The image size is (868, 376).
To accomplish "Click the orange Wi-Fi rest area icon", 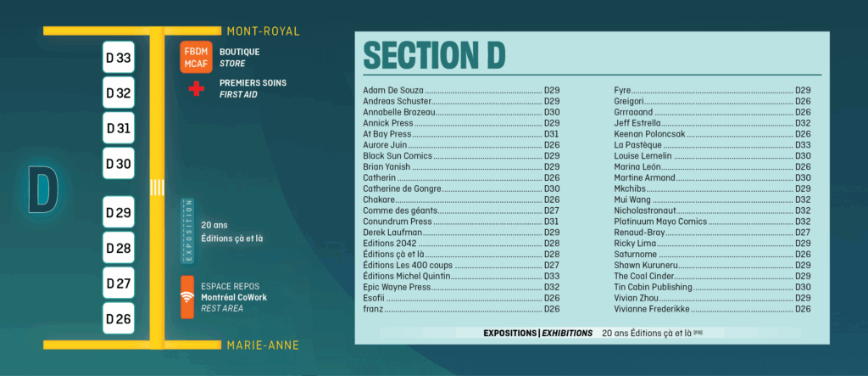I will [186, 297].
